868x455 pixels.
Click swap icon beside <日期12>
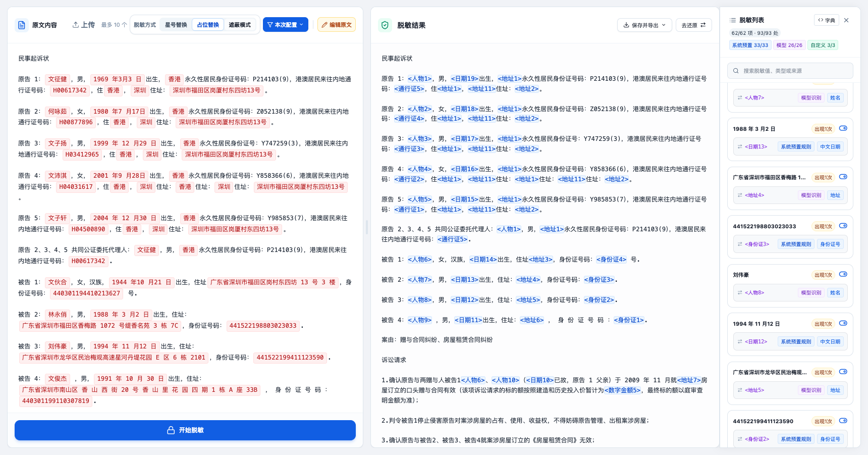(x=740, y=342)
